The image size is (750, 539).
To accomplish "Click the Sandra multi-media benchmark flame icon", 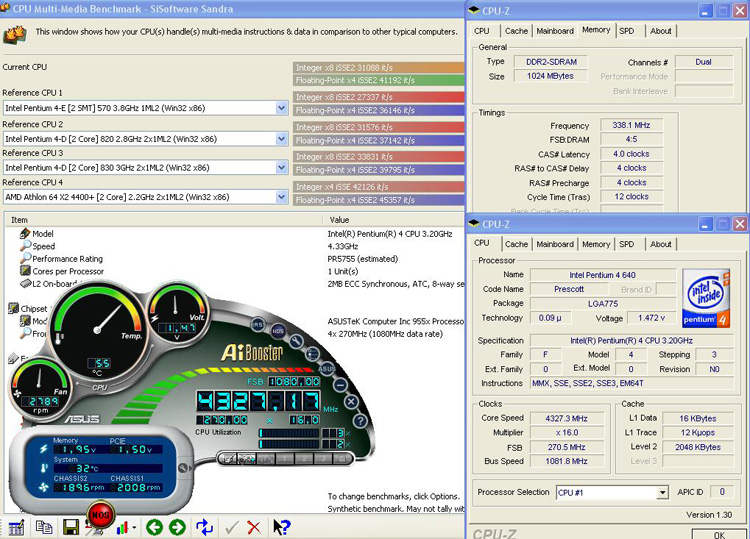I will pyautogui.click(x=15, y=34).
